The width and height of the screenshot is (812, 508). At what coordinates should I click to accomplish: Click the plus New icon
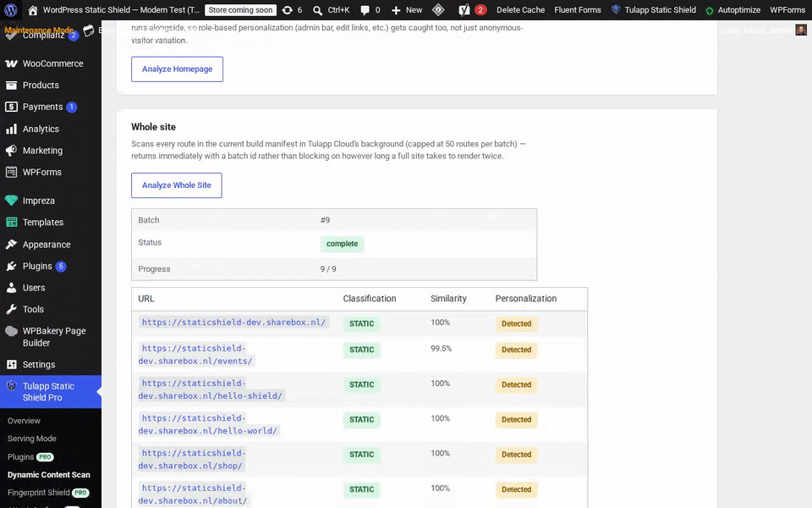[396, 10]
